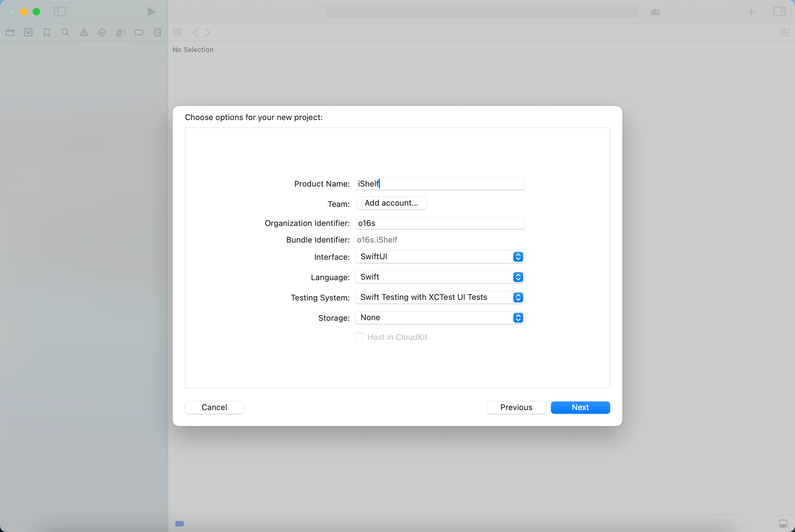The height and width of the screenshot is (532, 795).
Task: Open the Debug navigator spray icon
Action: point(120,33)
